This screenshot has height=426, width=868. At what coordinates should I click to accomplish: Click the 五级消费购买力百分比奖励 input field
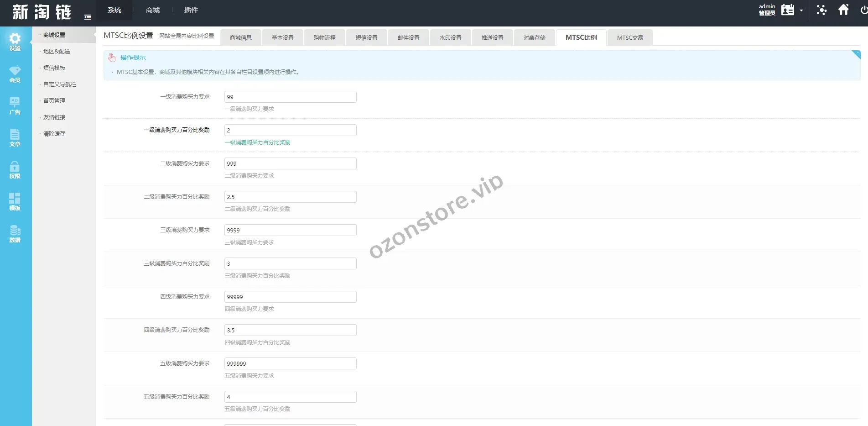(x=290, y=397)
